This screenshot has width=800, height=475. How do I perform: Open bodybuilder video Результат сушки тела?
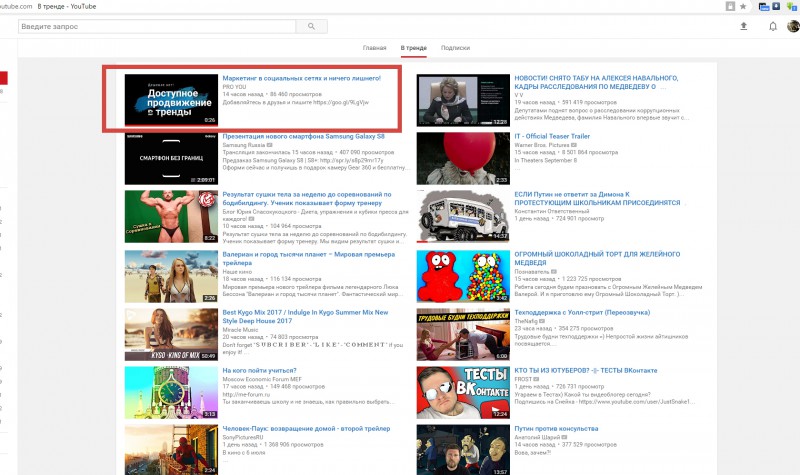[x=307, y=198]
